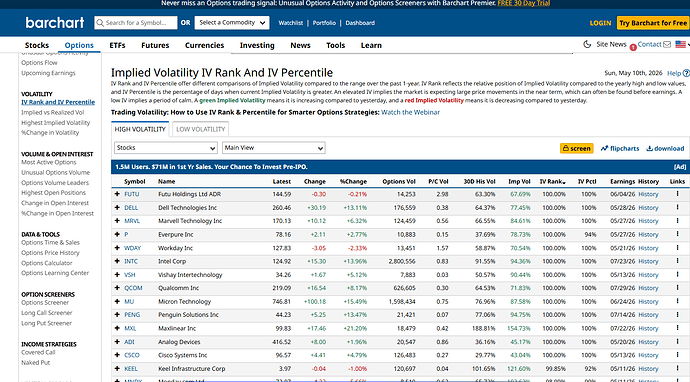
Task: Open the Help question mark icon
Action: pos(686,73)
